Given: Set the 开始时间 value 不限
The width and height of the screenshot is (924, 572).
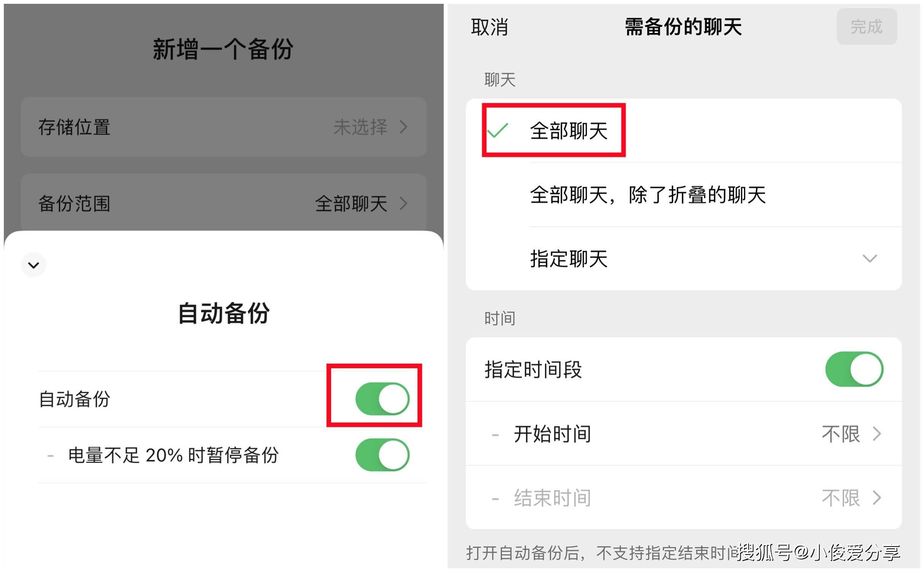Looking at the screenshot, I should coord(841,433).
